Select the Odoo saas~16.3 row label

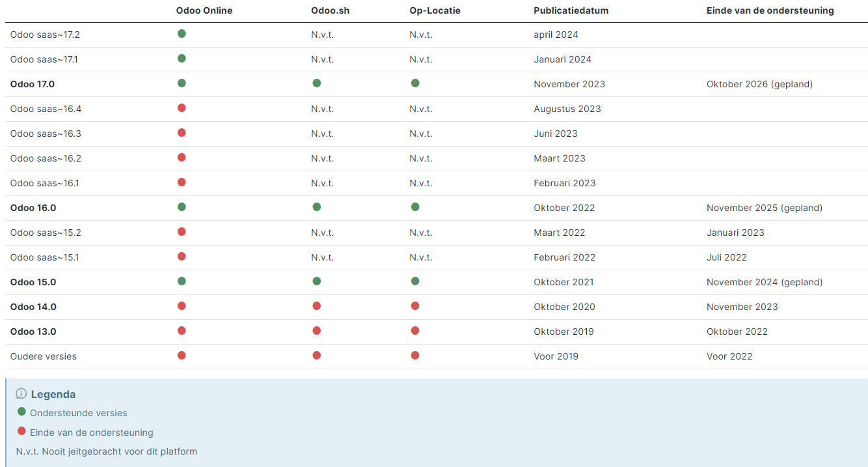click(x=46, y=134)
